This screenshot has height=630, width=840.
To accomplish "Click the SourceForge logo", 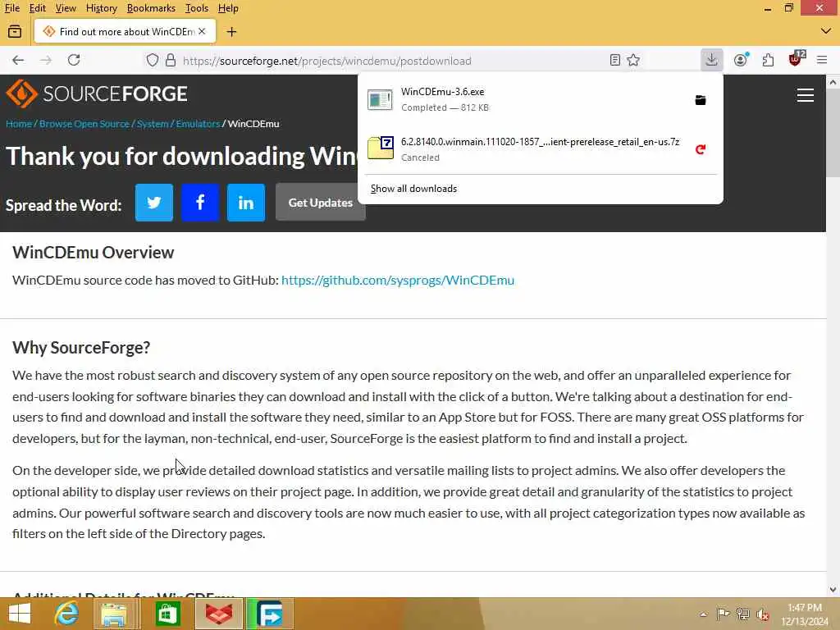I will point(97,94).
